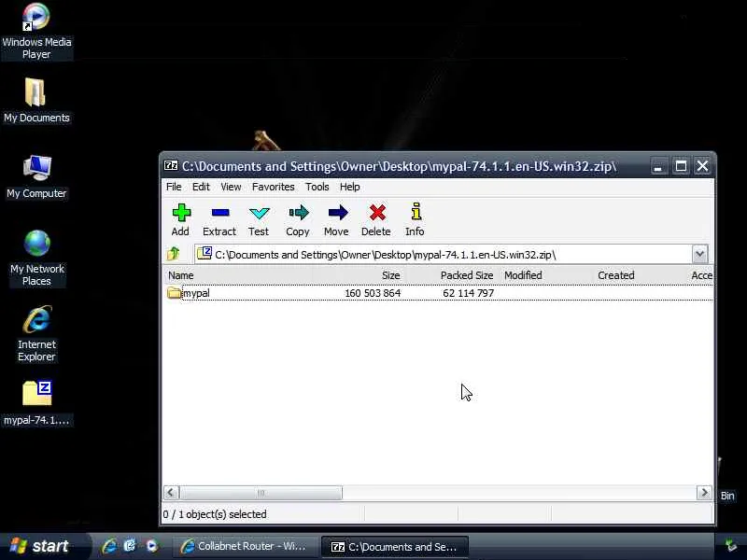The width and height of the screenshot is (747, 560).
Task: Run the Test archive tool
Action: [x=260, y=213]
